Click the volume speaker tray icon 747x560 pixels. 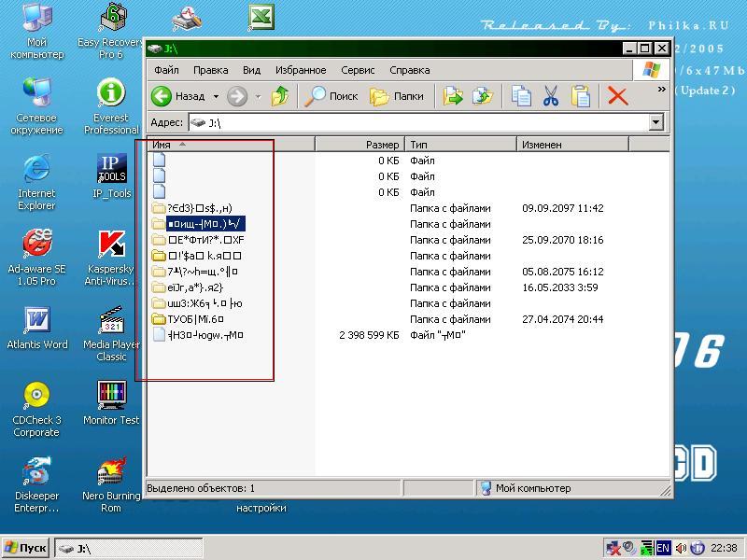[681, 548]
